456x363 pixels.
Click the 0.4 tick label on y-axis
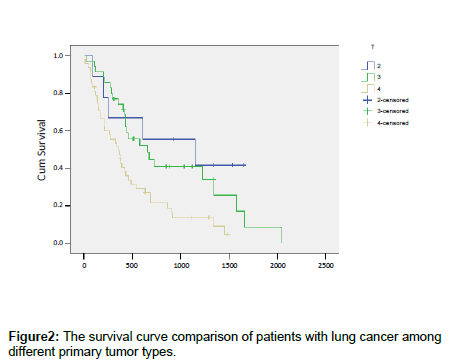click(58, 168)
